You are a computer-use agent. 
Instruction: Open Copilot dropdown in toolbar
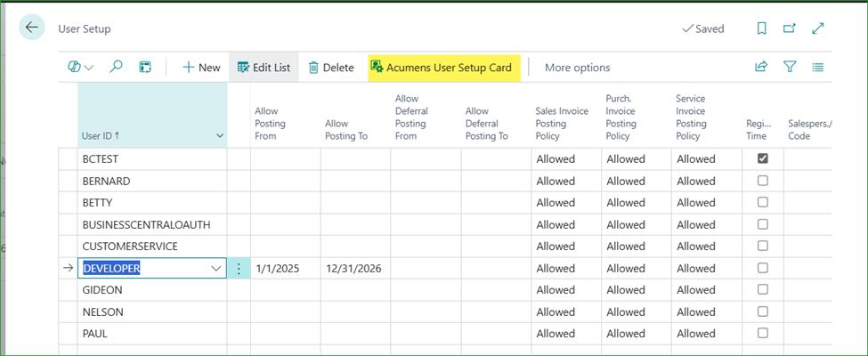[x=80, y=67]
